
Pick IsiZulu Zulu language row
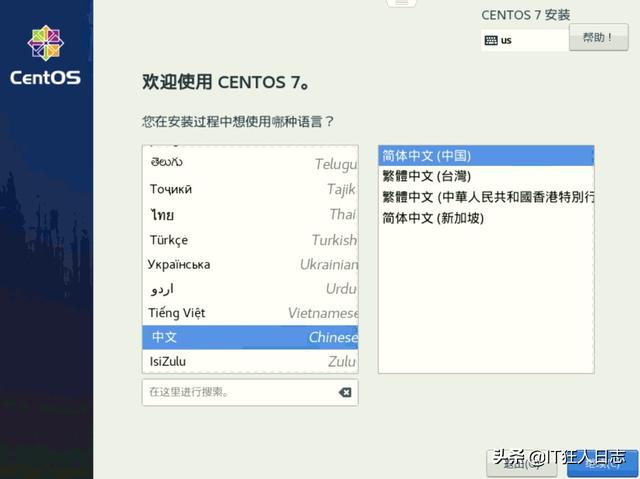[x=250, y=361]
